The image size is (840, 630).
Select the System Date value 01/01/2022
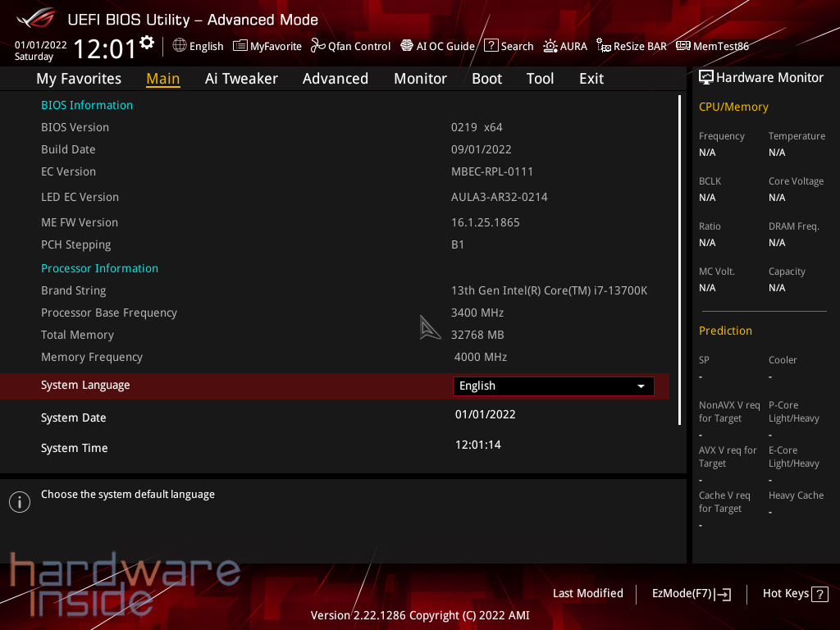click(486, 414)
